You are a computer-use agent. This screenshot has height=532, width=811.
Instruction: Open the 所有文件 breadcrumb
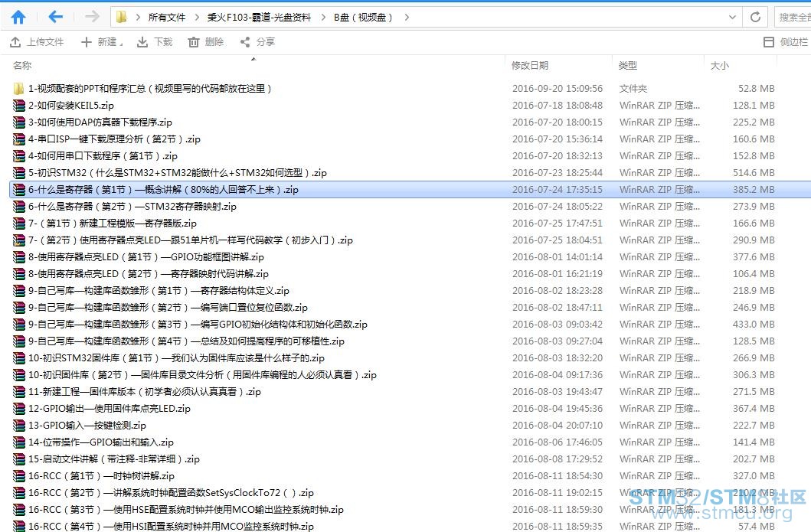166,18
